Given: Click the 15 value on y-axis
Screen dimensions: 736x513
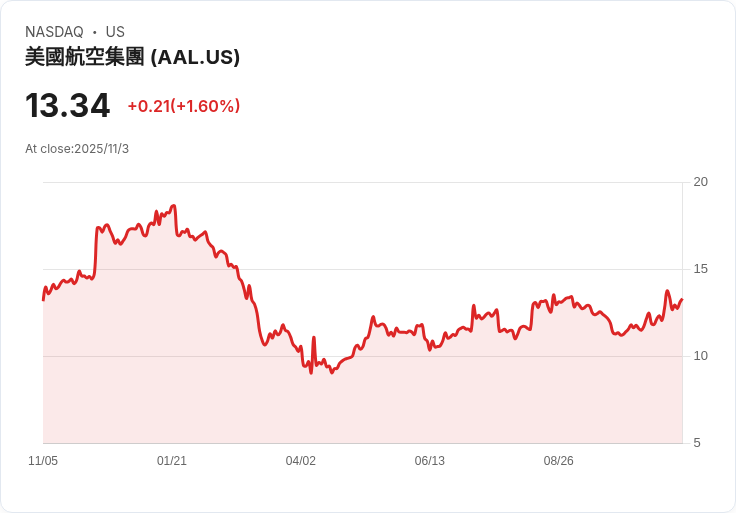Looking at the screenshot, I should tap(700, 269).
